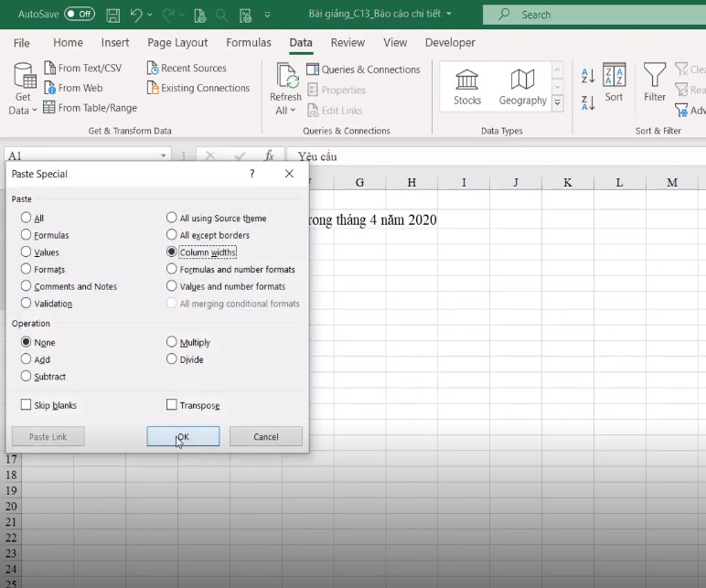706x588 pixels.
Task: Open the Customize Quick Access Toolbar dropdown
Action: tap(267, 15)
